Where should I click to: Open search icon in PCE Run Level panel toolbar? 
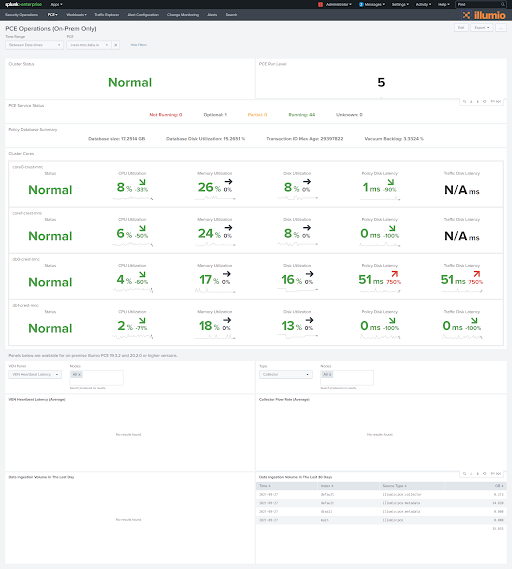click(464, 102)
